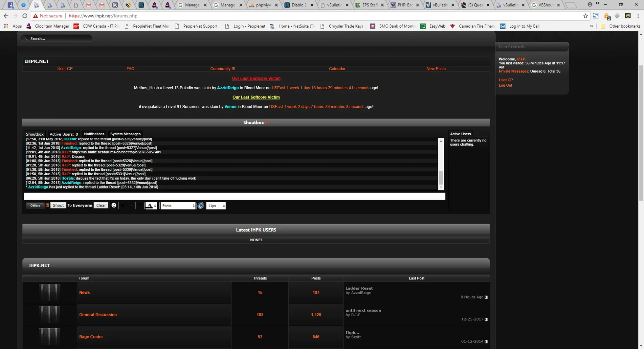Click the blue S extension icon

(596, 16)
